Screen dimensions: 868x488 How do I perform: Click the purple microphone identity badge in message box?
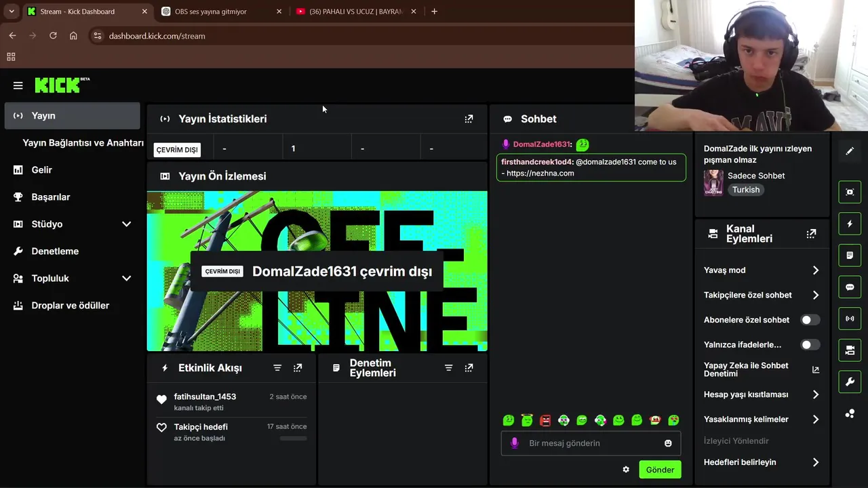pyautogui.click(x=515, y=443)
